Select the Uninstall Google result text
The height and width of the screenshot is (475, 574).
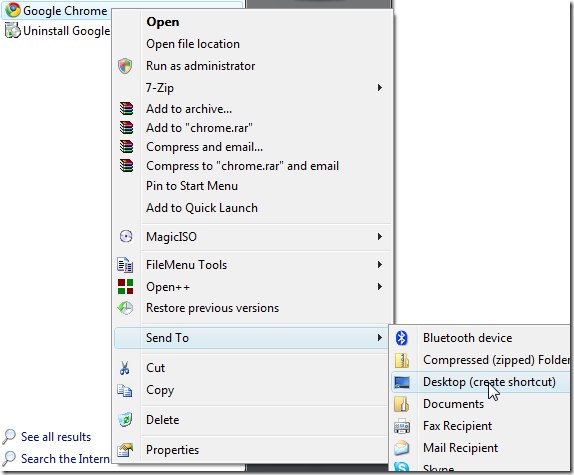point(67,31)
